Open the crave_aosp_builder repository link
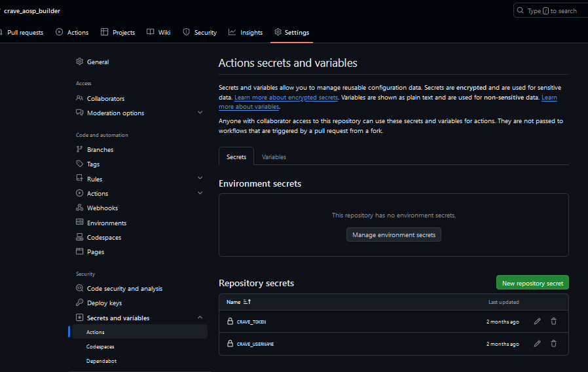 coord(32,11)
